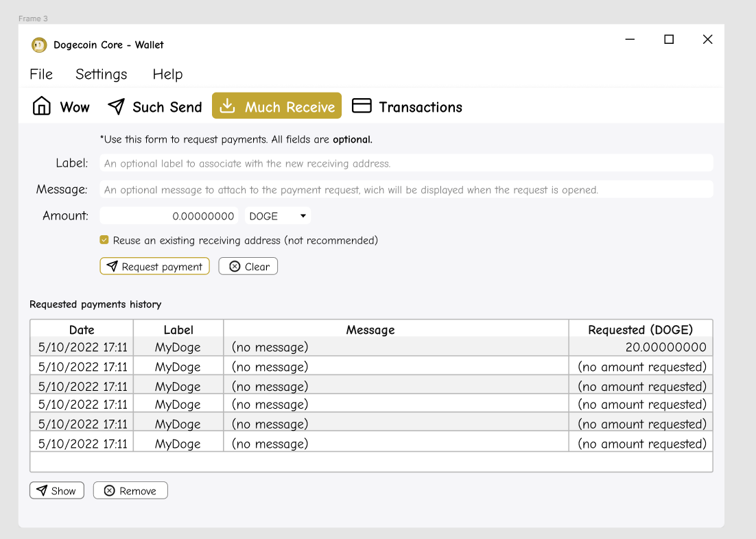The height and width of the screenshot is (539, 756).
Task: Uncheck Reuse an existing receiving address
Action: [x=104, y=239]
